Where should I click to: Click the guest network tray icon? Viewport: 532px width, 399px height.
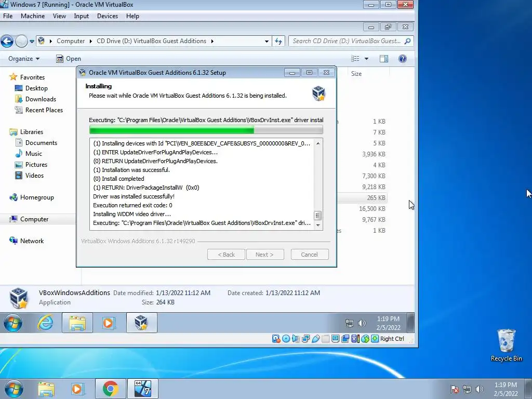click(350, 323)
